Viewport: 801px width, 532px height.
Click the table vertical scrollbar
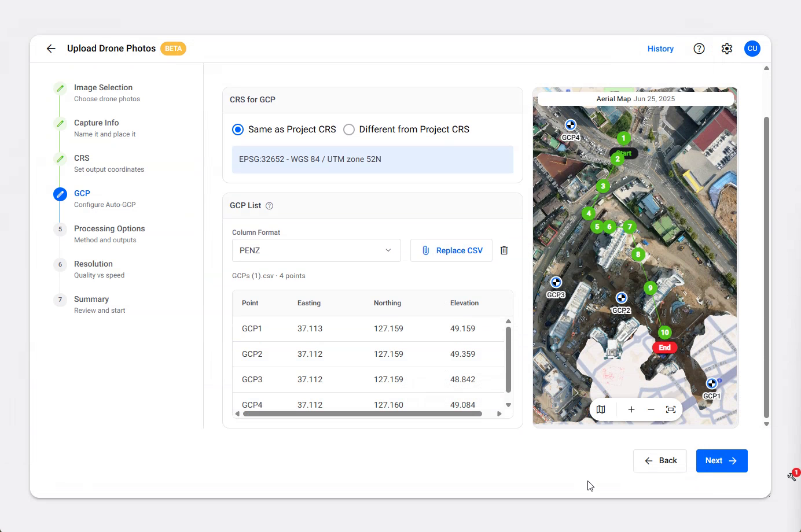click(x=508, y=360)
